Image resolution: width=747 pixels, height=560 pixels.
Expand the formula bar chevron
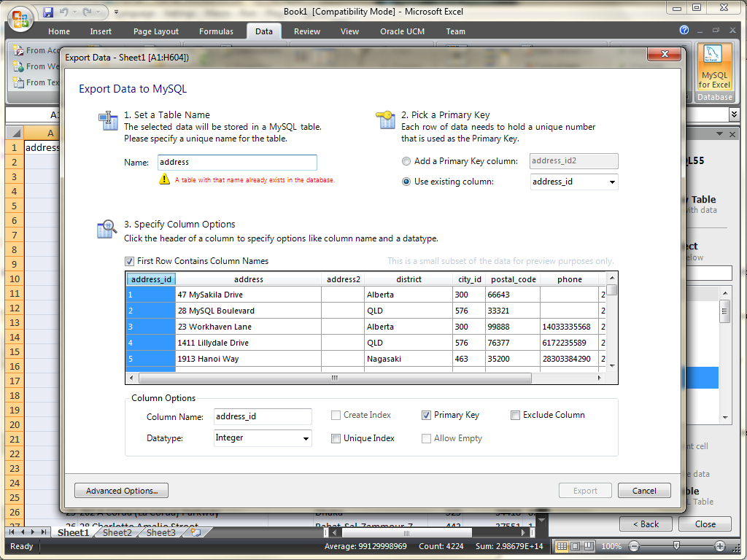click(733, 114)
